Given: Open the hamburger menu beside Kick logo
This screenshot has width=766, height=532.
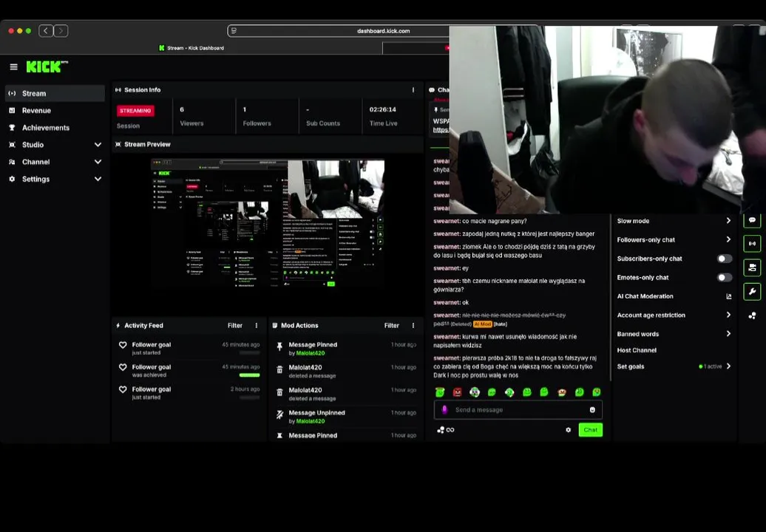Looking at the screenshot, I should coord(13,66).
